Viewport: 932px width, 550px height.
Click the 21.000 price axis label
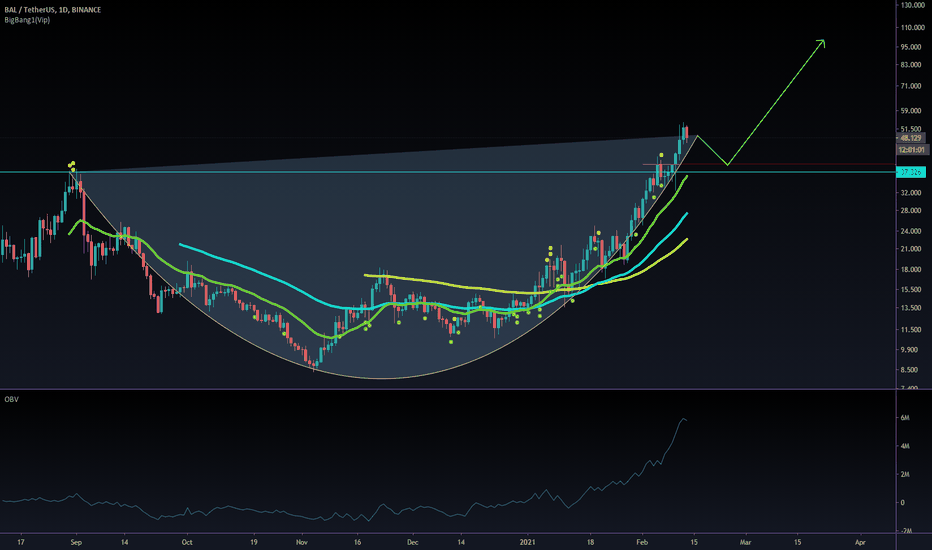[911, 249]
